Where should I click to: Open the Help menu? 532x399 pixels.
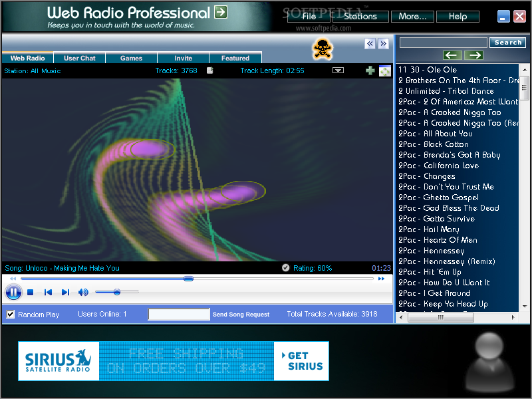[458, 16]
